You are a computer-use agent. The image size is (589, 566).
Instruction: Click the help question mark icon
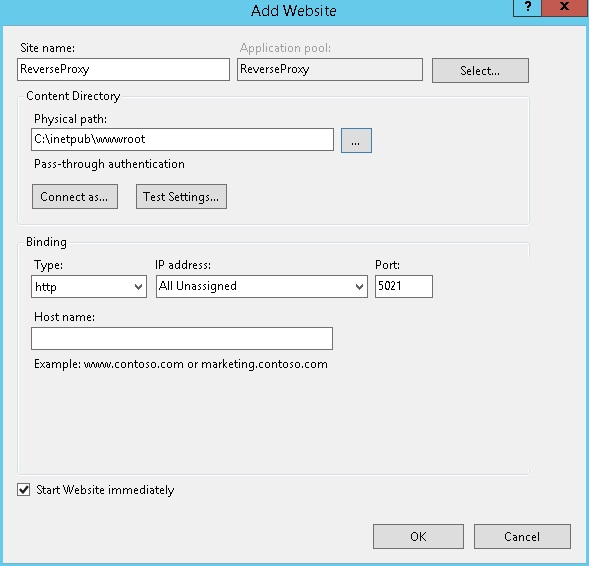527,7
